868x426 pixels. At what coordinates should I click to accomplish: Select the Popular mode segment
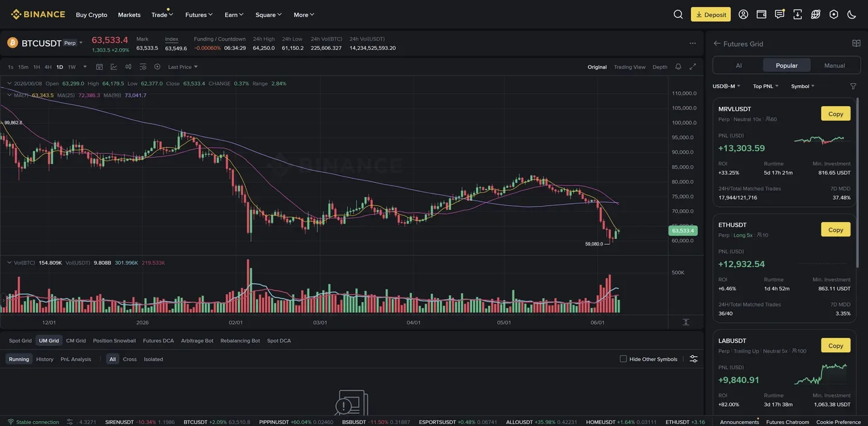(787, 65)
